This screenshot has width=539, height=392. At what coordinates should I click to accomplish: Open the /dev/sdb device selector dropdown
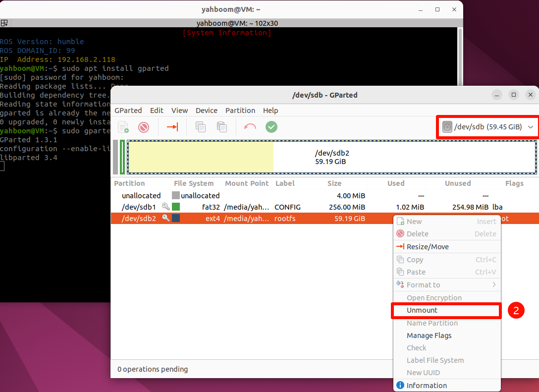[x=488, y=127]
